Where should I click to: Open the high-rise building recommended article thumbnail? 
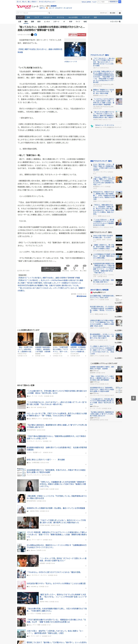(43, 339)
